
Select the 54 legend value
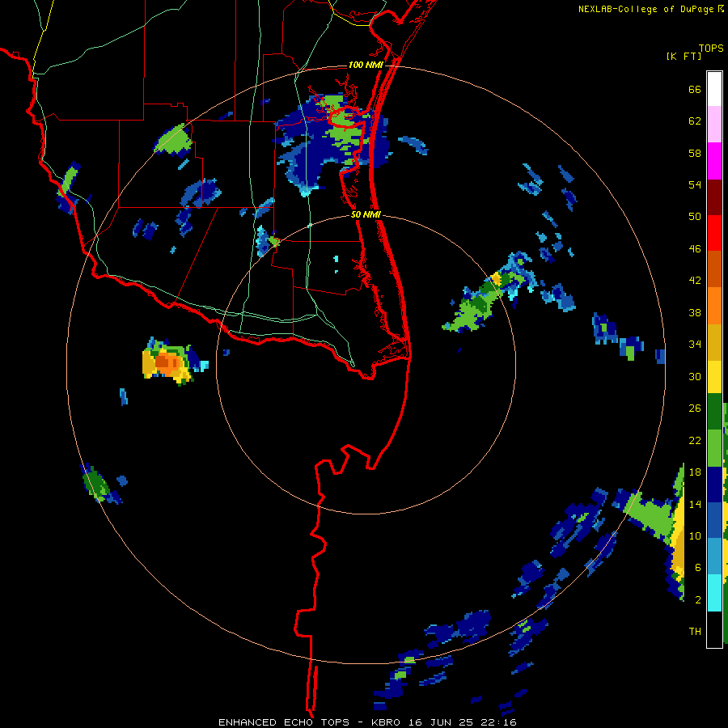695,184
